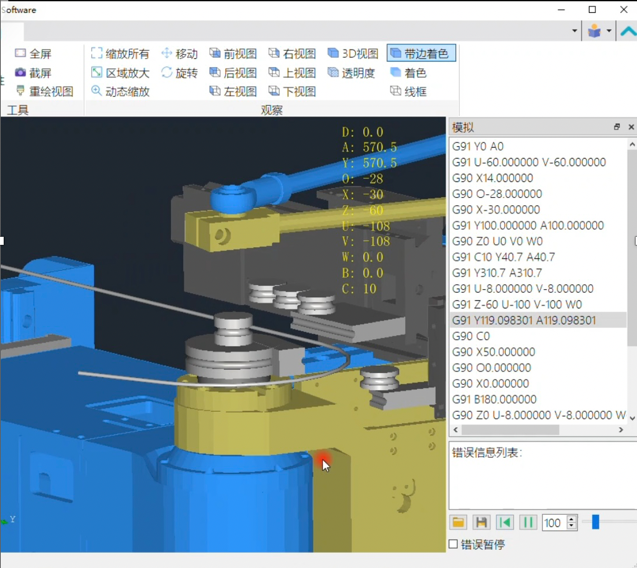
Task: Click the simulation speed slider handle
Action: coord(595,522)
